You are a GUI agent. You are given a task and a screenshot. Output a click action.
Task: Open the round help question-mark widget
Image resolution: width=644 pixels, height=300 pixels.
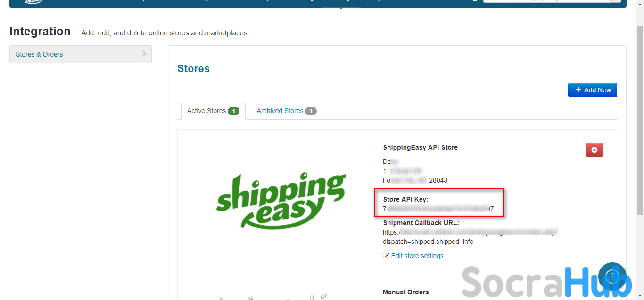point(611,276)
